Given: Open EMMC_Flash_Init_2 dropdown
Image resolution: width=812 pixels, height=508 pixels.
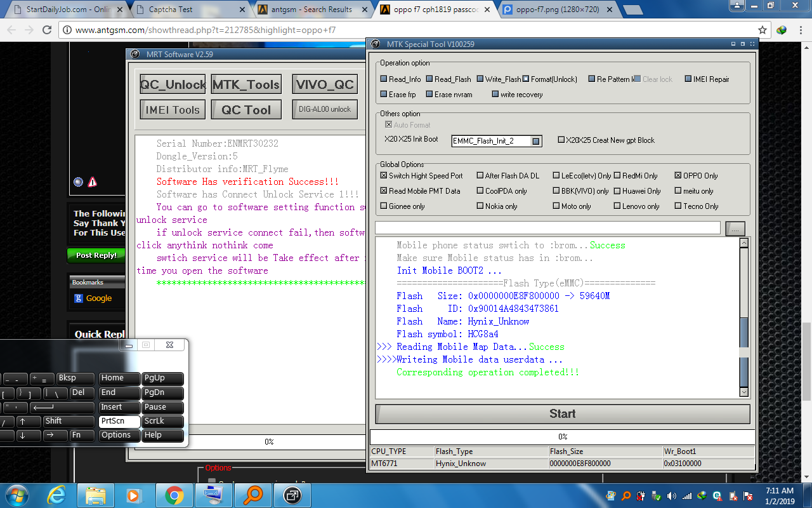Looking at the screenshot, I should coord(536,141).
